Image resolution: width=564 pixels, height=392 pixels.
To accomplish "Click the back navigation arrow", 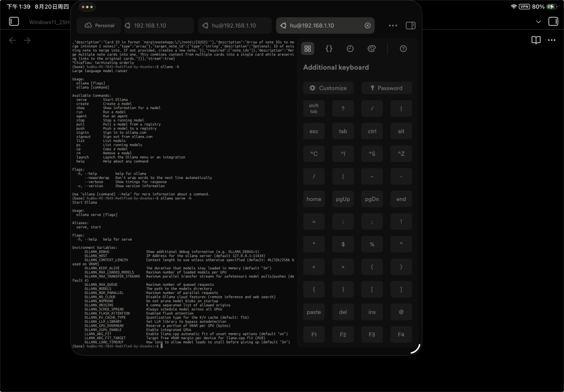I will click(x=12, y=40).
